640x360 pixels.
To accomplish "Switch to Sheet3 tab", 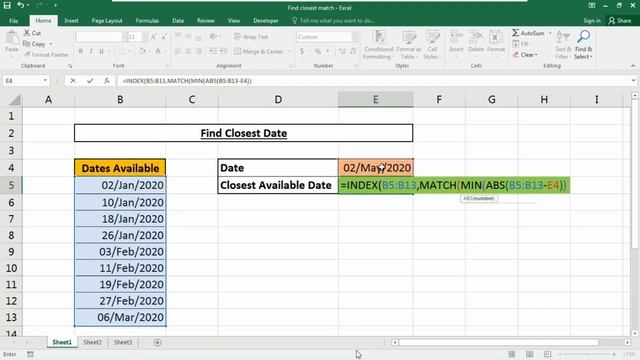I will coord(123,342).
